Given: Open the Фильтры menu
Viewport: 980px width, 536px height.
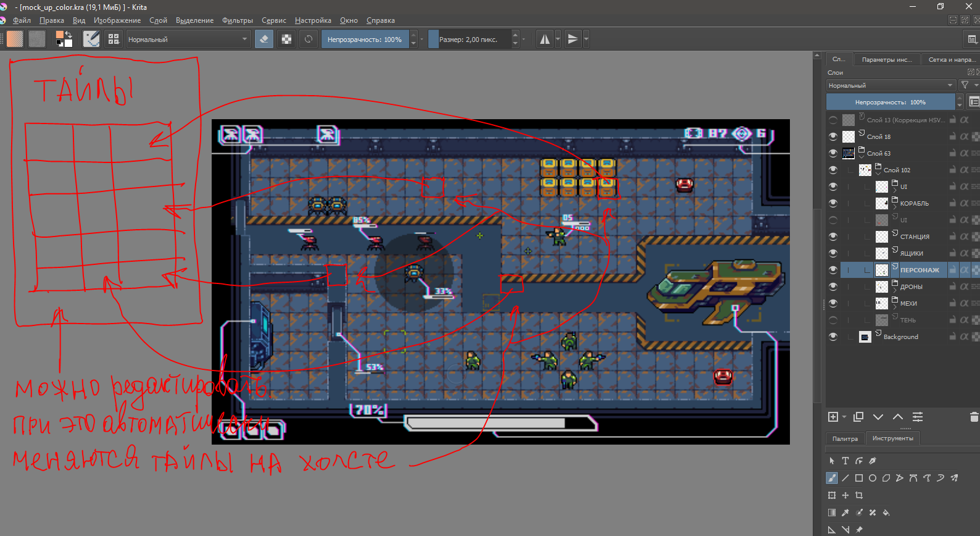Looking at the screenshot, I should click(238, 20).
